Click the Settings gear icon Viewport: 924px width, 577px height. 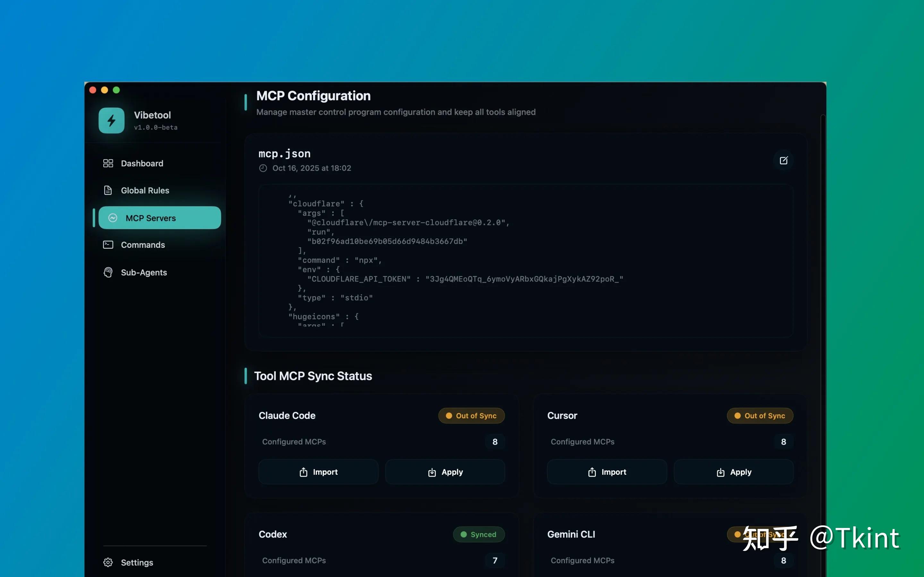108,563
